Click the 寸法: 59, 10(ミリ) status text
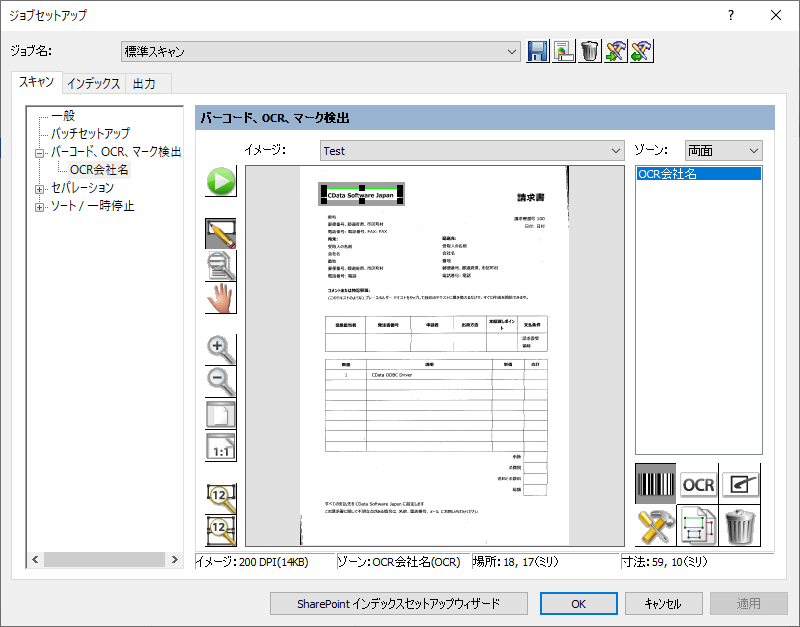This screenshot has width=800, height=627. (664, 562)
